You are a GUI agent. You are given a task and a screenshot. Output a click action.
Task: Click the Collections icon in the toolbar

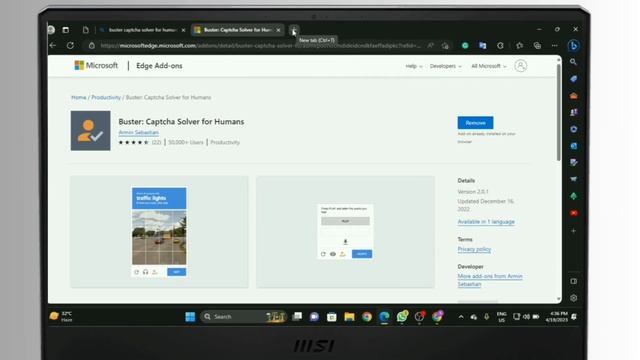537,46
